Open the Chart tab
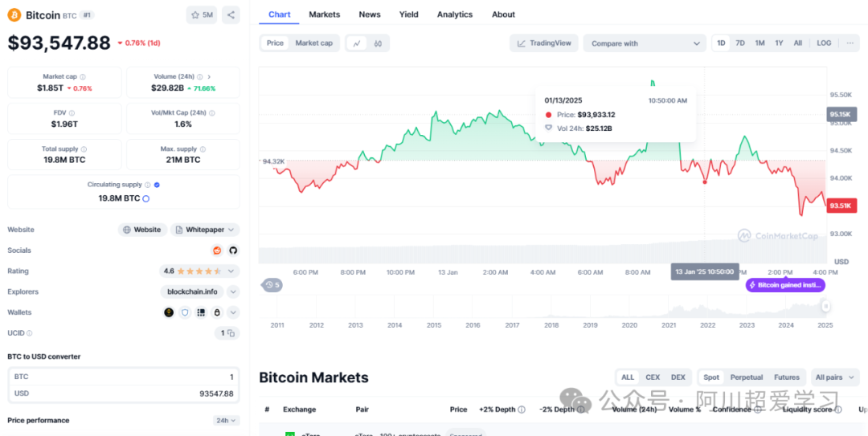The height and width of the screenshot is (436, 868). (x=280, y=14)
